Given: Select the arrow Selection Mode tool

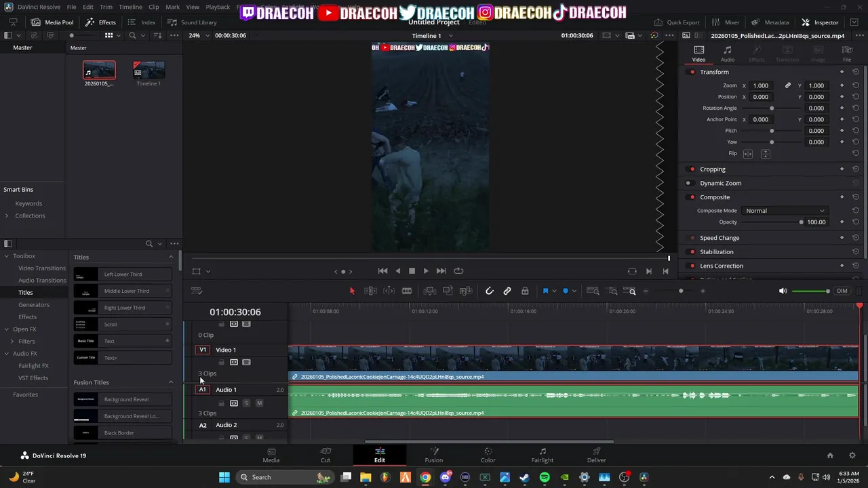Looking at the screenshot, I should [x=352, y=291].
